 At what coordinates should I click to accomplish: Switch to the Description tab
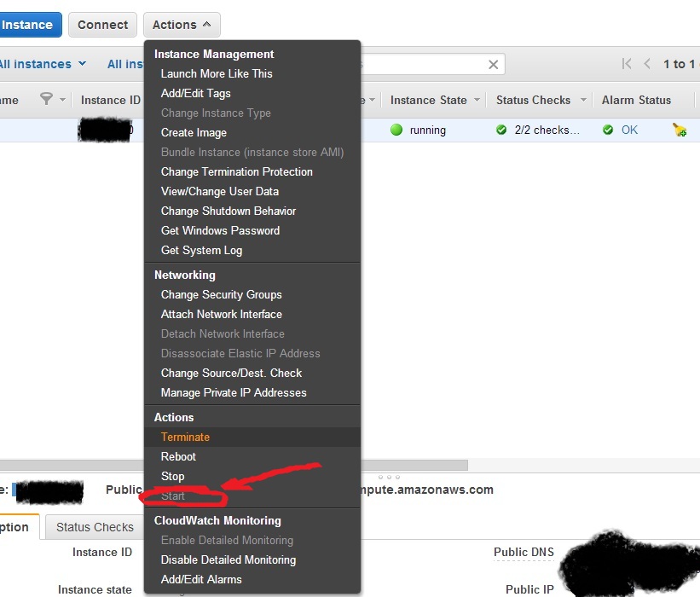pos(18,527)
